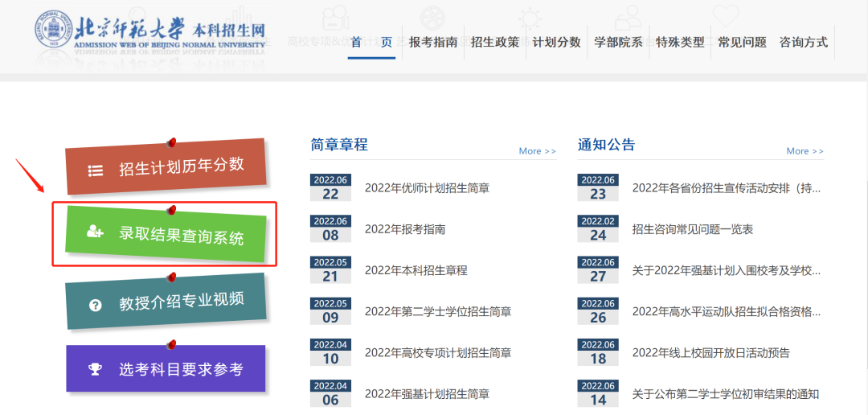Click the user-plus icon on 录取结果查询系统

click(x=95, y=232)
